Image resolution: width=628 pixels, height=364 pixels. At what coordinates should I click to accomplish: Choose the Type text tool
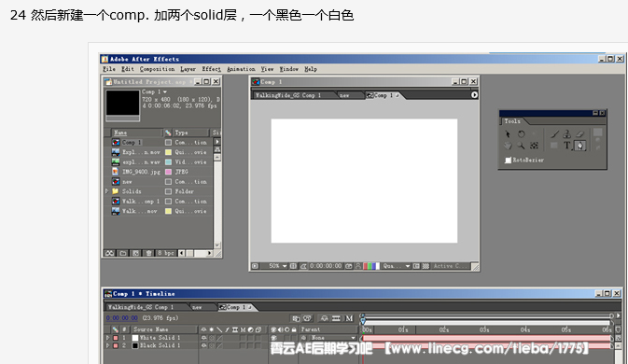point(566,146)
